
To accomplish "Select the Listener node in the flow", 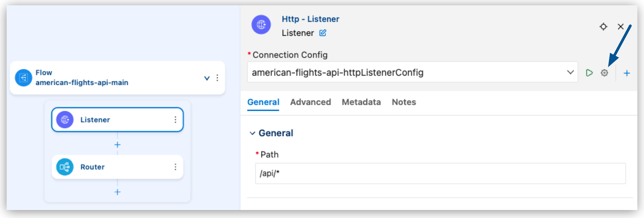I will pyautogui.click(x=117, y=120).
